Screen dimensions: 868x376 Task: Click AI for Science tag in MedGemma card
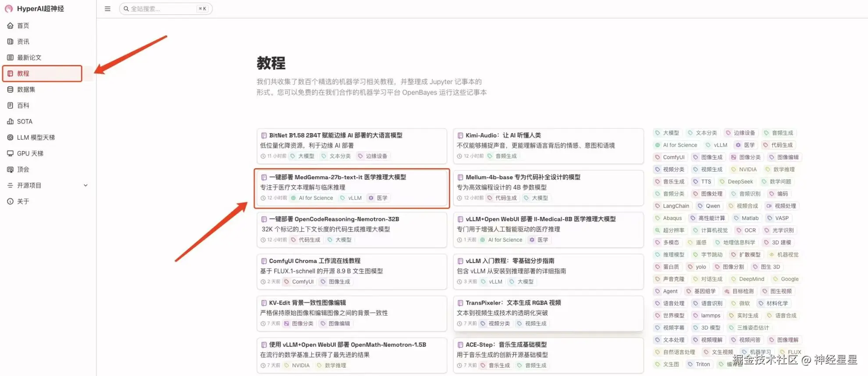click(x=312, y=198)
